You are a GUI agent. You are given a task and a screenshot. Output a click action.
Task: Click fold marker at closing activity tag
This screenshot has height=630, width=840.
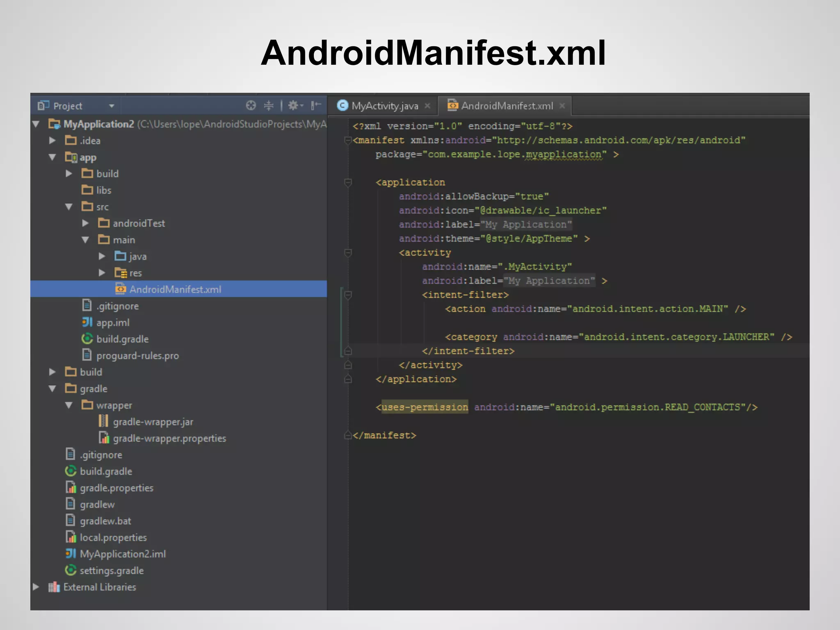pos(348,365)
